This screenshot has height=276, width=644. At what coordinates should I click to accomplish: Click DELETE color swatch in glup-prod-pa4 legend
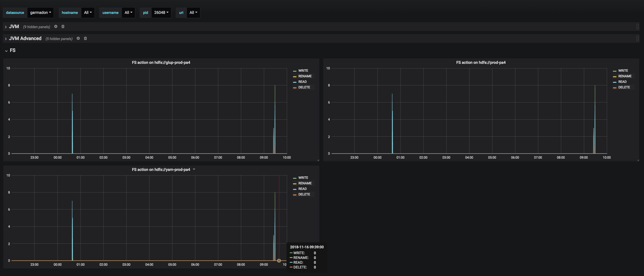295,88
